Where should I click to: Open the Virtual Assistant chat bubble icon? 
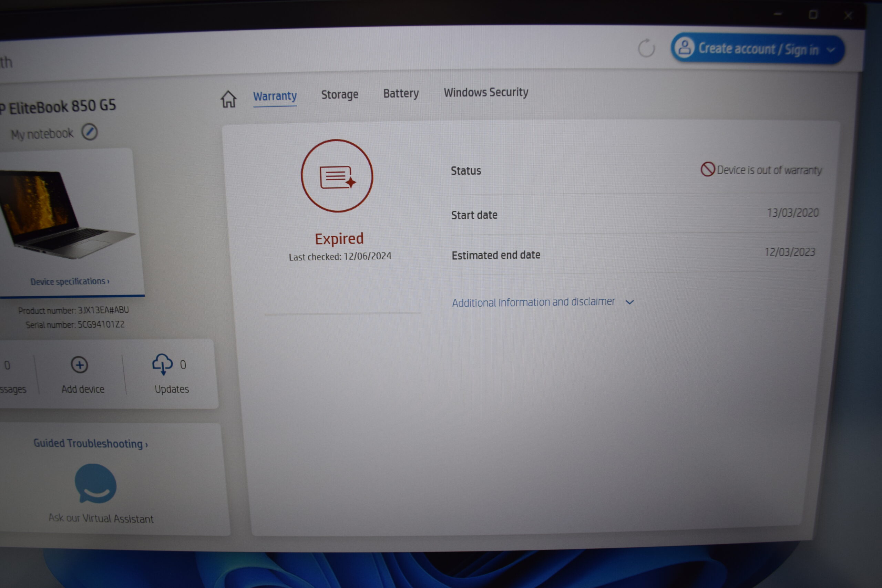(x=96, y=484)
